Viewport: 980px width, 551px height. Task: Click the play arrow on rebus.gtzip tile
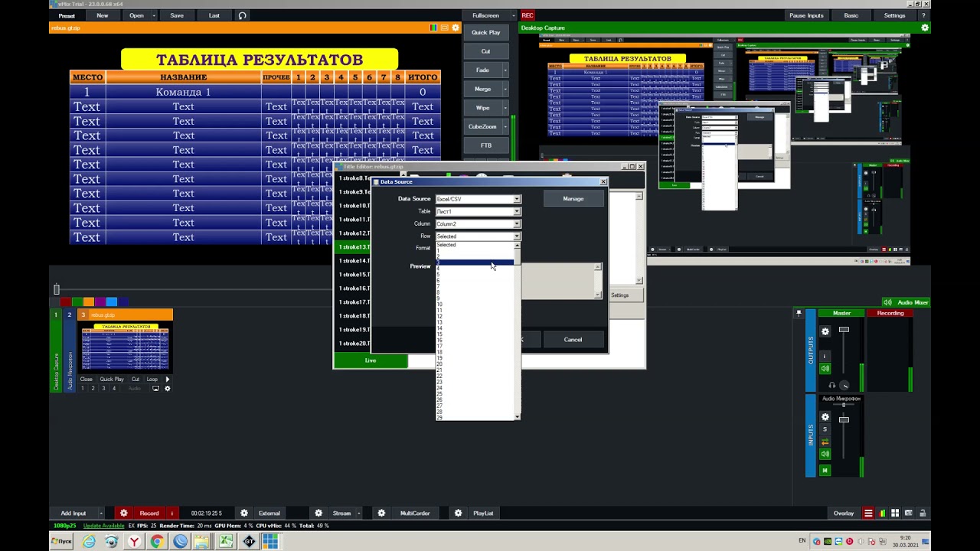coord(167,380)
